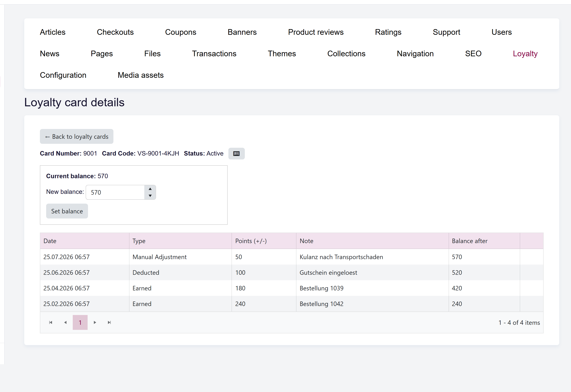Viewport: 571px width, 392px height.
Task: Click balance after value 420
Action: [457, 288]
